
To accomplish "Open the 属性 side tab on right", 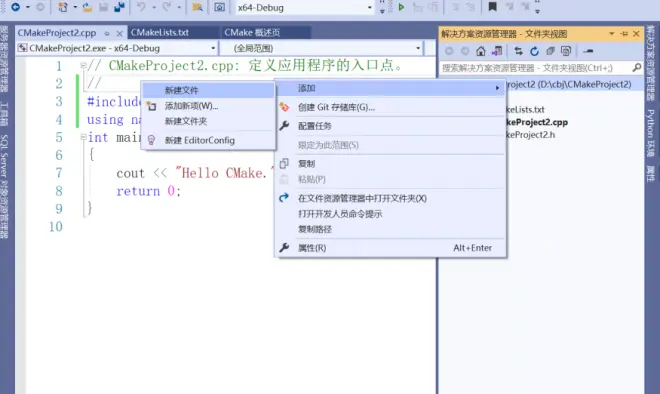I will pyautogui.click(x=651, y=173).
